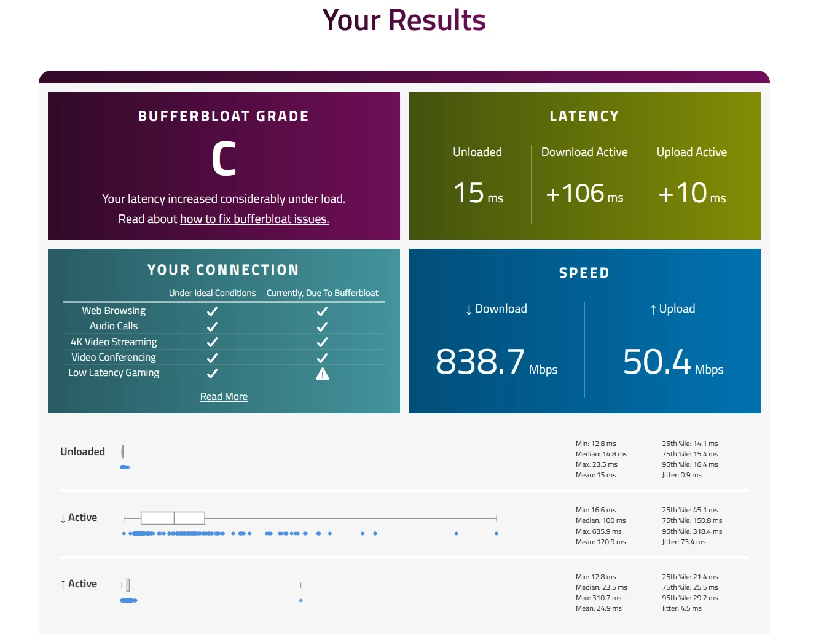
Task: Click the 'Low Latency Gaming' row label
Action: (114, 373)
